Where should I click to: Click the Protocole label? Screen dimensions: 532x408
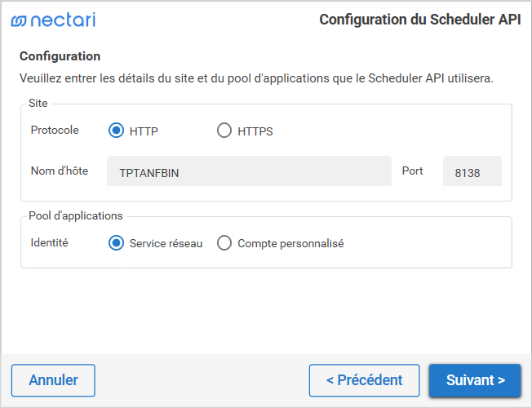click(x=55, y=130)
